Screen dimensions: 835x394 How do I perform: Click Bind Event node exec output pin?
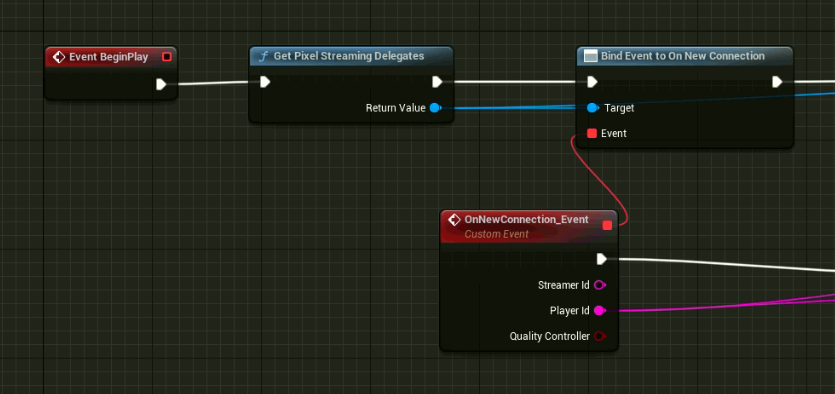pyautogui.click(x=777, y=82)
